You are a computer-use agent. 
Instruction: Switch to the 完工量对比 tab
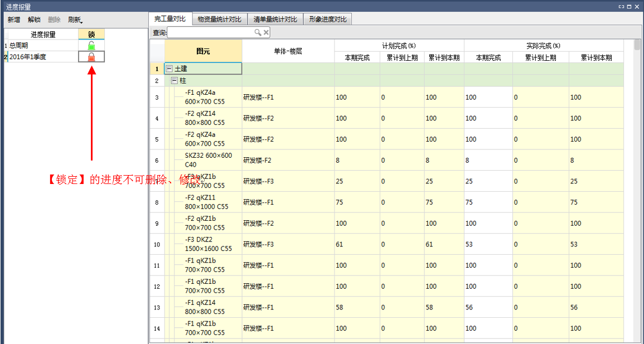(x=170, y=19)
